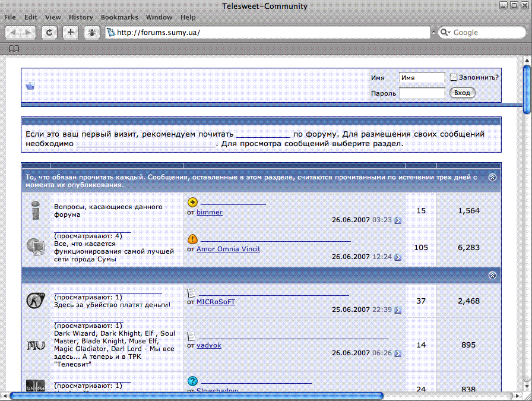The height and width of the screenshot is (401, 532).
Task: Click the bug report spider icon
Action: tap(92, 33)
